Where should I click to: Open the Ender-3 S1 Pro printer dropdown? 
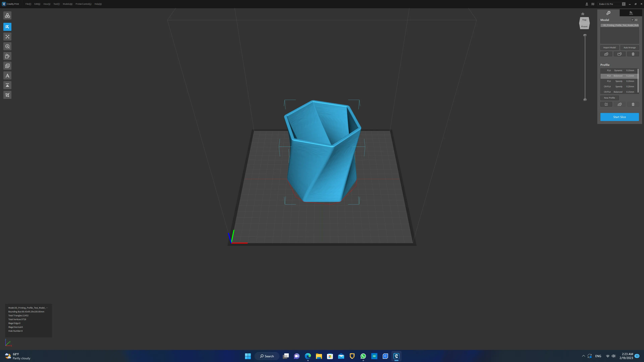[x=624, y=4]
